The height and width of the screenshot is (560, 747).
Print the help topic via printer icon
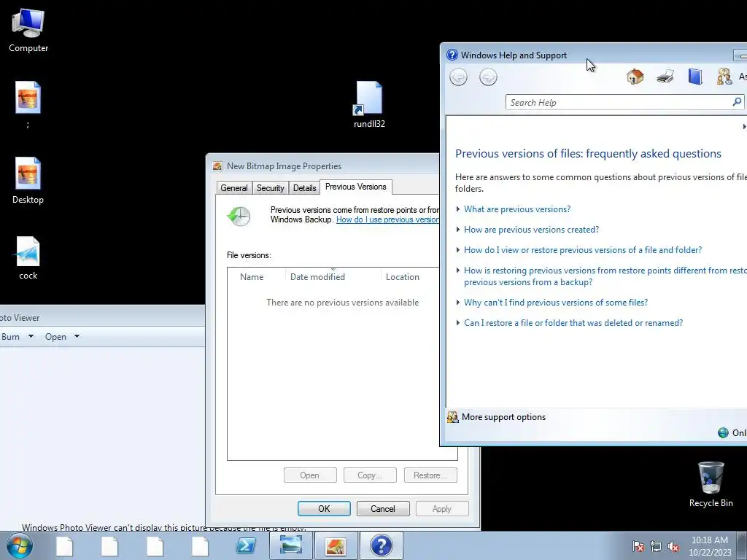(665, 76)
